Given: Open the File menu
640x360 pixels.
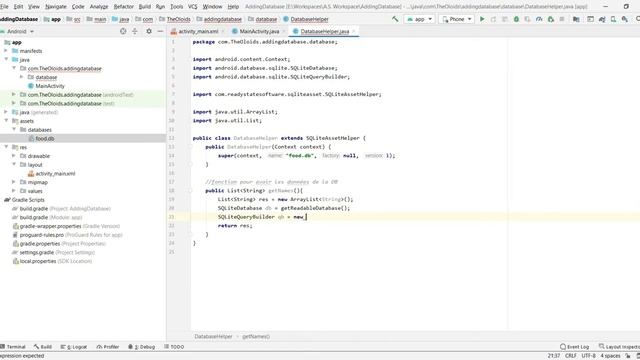Looking at the screenshot, I should click(4, 7).
